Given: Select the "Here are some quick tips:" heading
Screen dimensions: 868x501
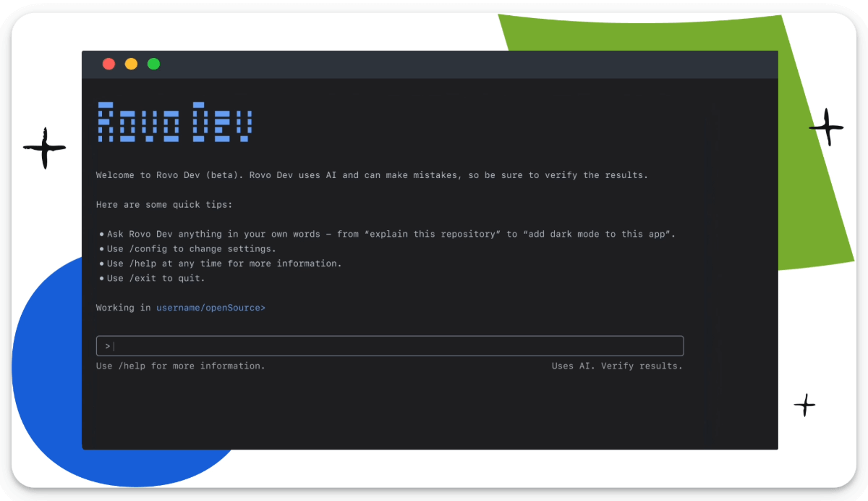Looking at the screenshot, I should 164,205.
